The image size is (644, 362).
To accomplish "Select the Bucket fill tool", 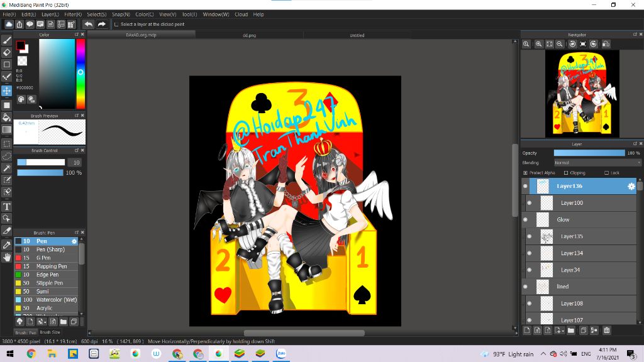I will click(x=6, y=118).
